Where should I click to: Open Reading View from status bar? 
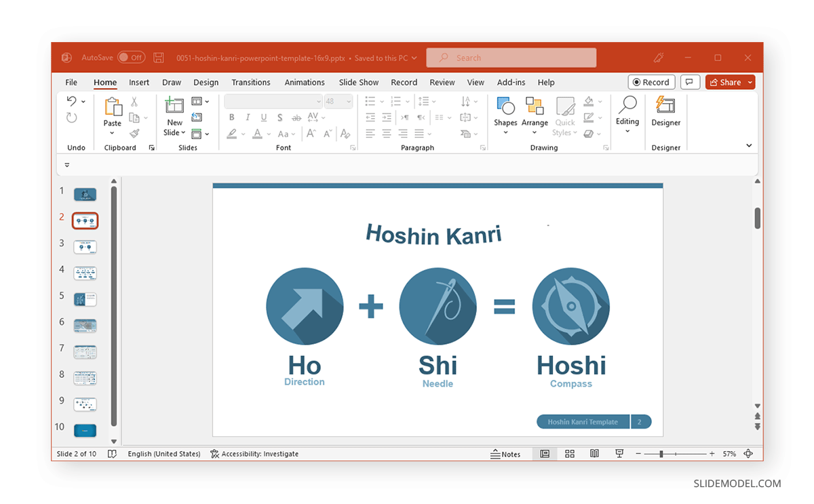click(594, 454)
